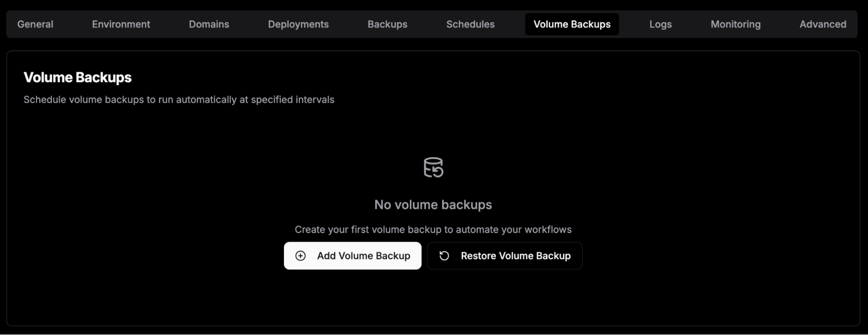Click the 'Schedule volume backups' description text
This screenshot has height=335, width=868.
[x=179, y=100]
